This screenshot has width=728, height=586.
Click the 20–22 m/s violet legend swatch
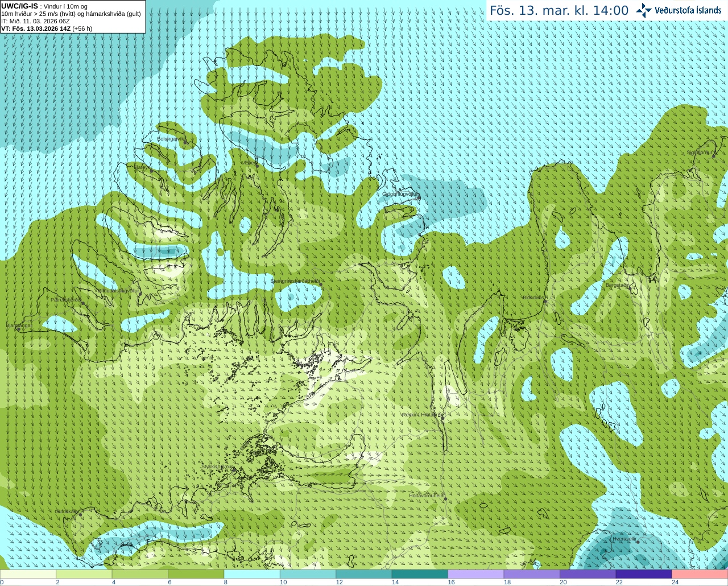[588, 574]
